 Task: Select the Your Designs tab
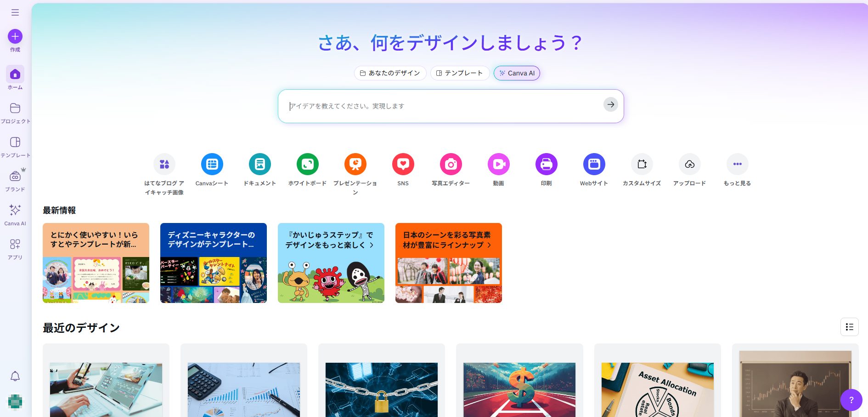(390, 73)
